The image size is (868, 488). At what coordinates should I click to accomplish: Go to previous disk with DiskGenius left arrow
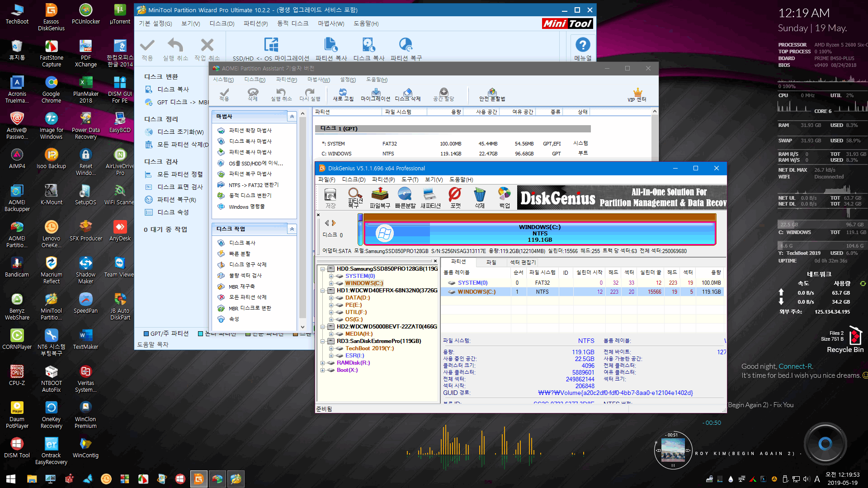[327, 223]
